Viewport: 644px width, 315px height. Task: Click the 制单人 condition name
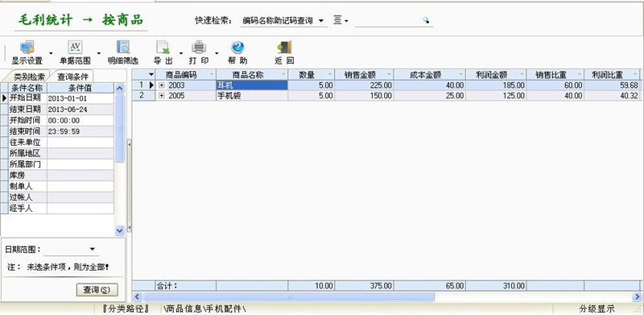pyautogui.click(x=21, y=186)
